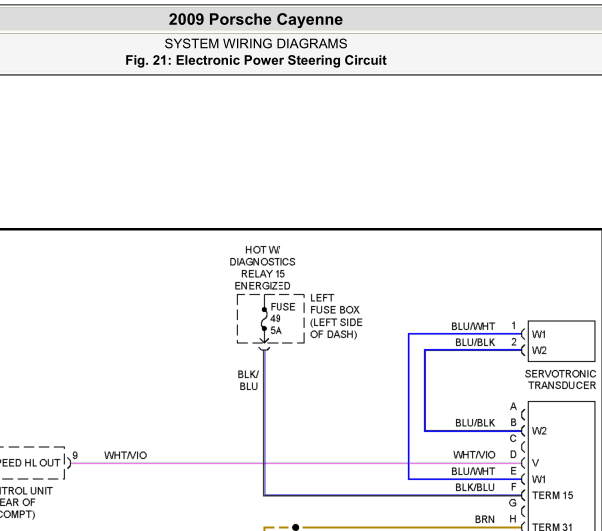Click the "FUSE 49 5A" label
Screen dimensions: 602x531
click(283, 319)
